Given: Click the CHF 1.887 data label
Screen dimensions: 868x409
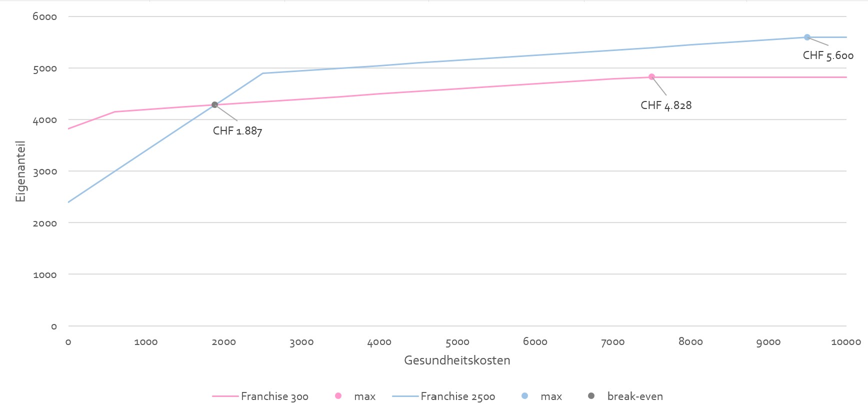Looking at the screenshot, I should tap(237, 131).
